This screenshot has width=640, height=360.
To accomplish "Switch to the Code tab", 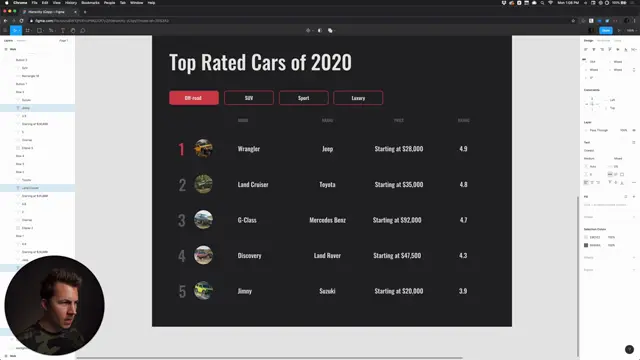I will (x=618, y=41).
